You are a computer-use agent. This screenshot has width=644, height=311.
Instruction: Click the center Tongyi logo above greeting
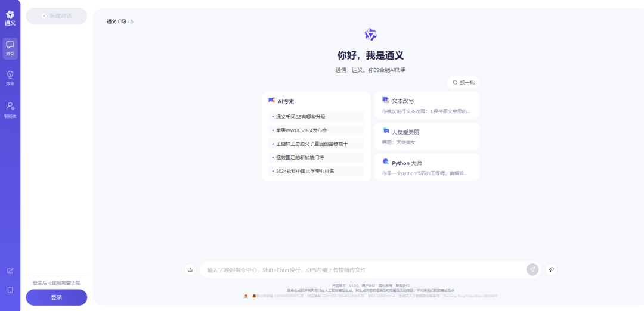click(x=371, y=35)
